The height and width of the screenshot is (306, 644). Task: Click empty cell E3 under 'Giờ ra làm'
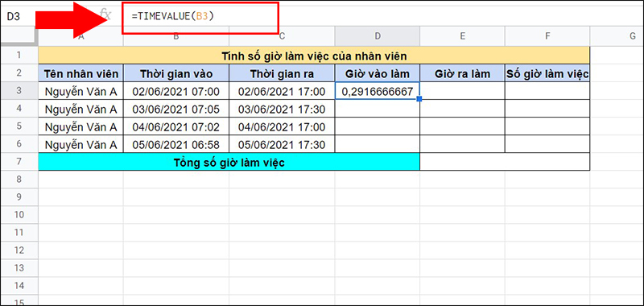462,91
